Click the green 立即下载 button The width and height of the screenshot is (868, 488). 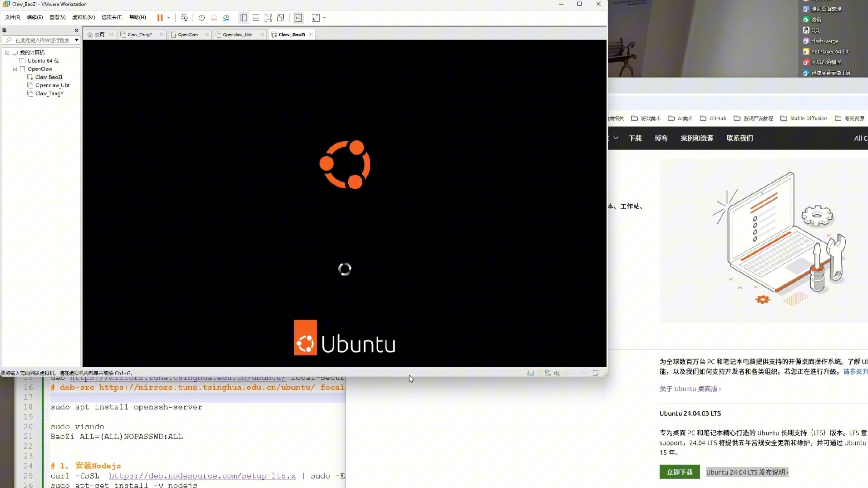click(680, 472)
